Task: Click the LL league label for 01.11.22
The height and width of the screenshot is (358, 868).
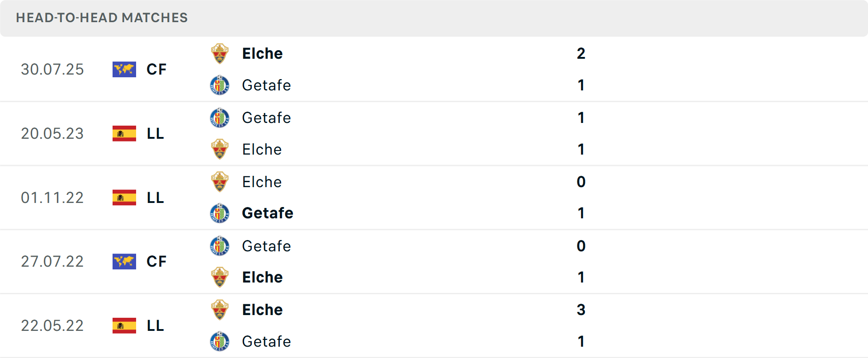Action: 156,198
